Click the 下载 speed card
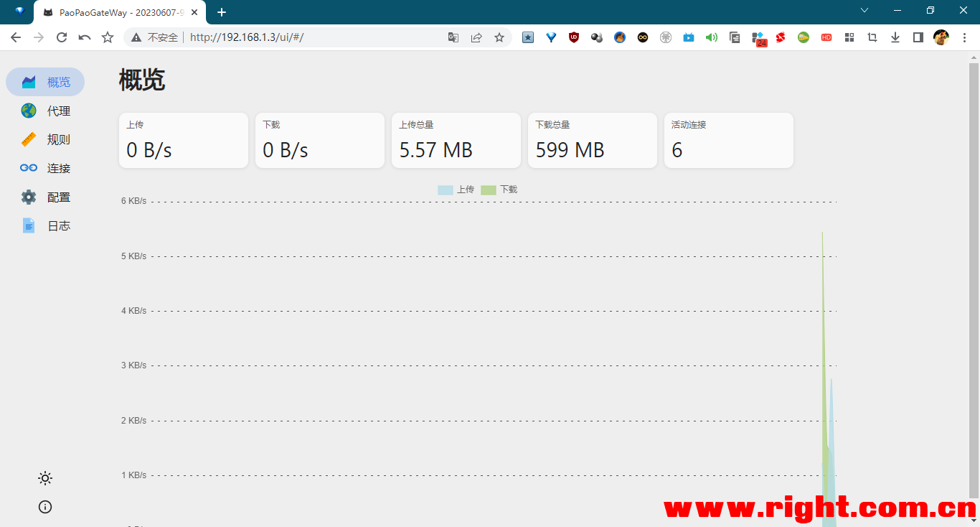This screenshot has height=527, width=980. pos(320,140)
